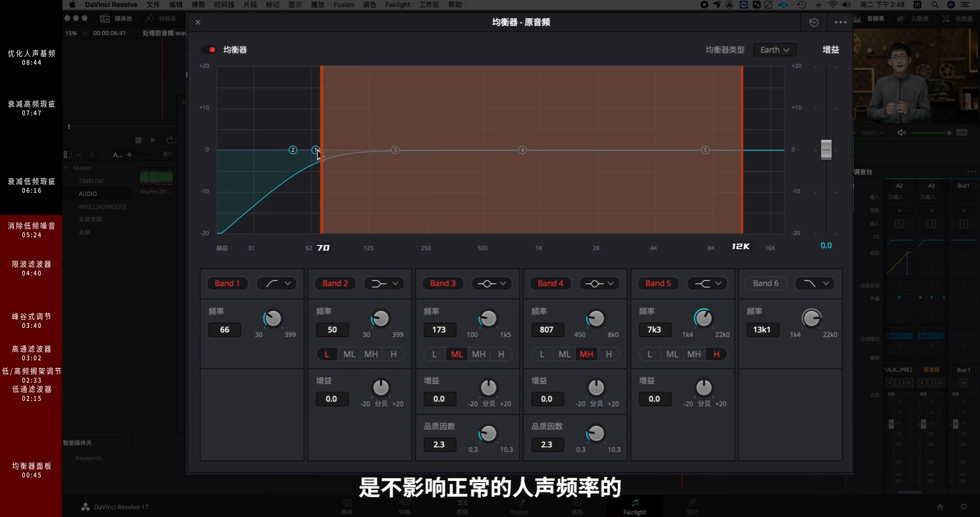Collapse the Master bin tree
980x517 pixels.
(x=66, y=168)
